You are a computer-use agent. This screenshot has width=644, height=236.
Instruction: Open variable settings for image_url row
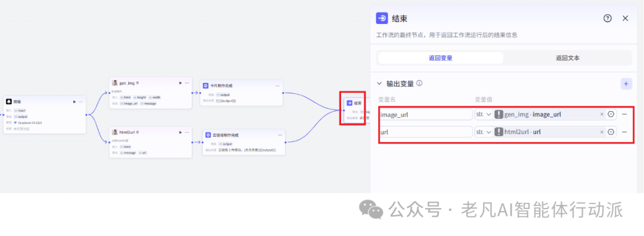611,114
